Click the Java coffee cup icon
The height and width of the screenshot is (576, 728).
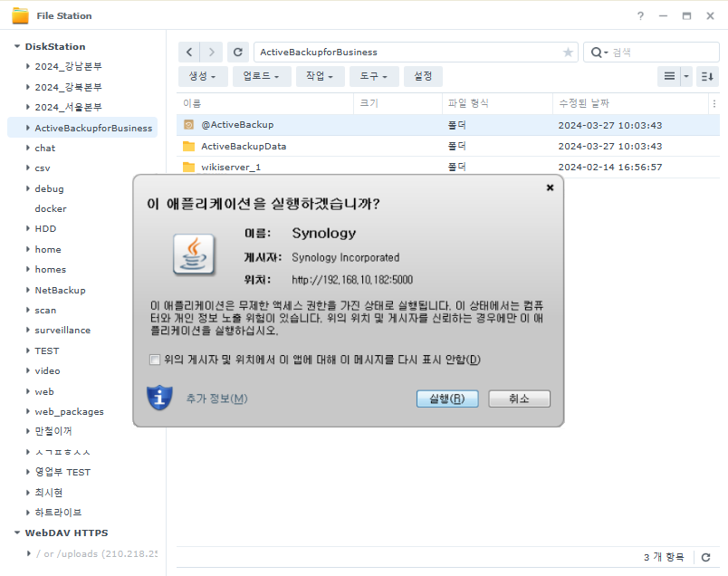[194, 254]
